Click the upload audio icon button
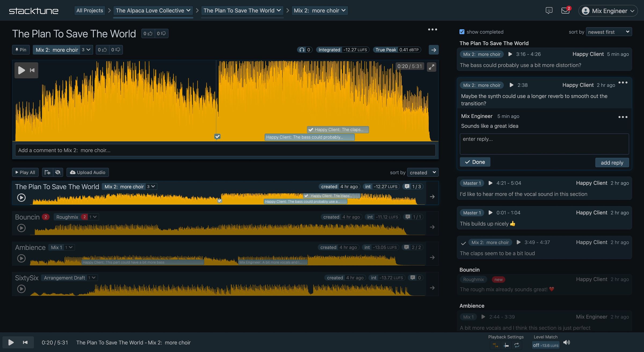The image size is (644, 352). [x=72, y=172]
